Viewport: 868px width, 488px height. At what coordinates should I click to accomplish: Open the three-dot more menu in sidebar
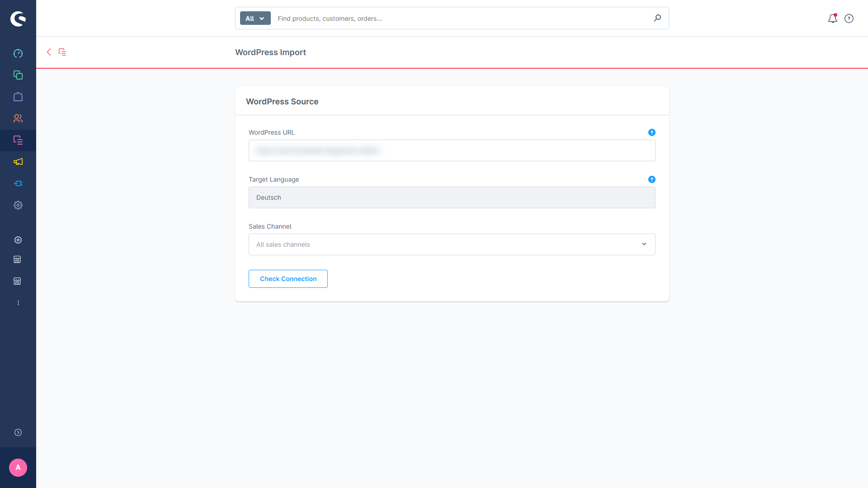(x=18, y=303)
